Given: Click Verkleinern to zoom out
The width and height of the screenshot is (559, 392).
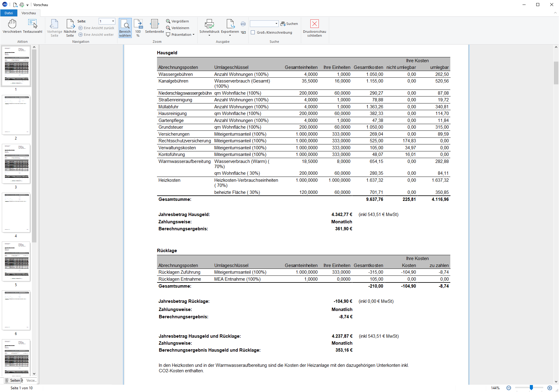Looking at the screenshot, I should coord(178,28).
